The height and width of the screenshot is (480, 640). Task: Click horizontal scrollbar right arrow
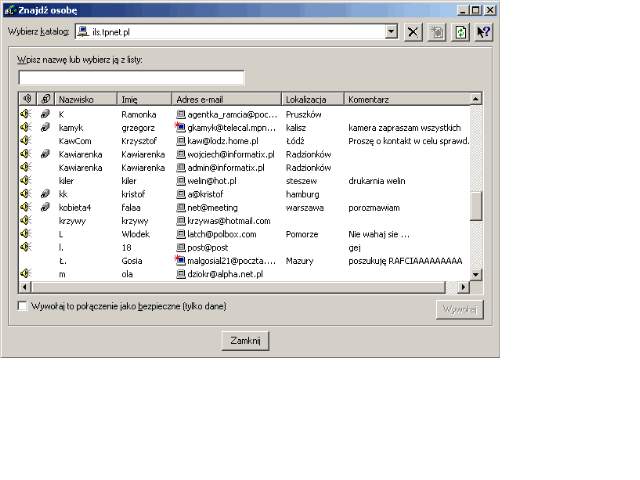point(463,287)
